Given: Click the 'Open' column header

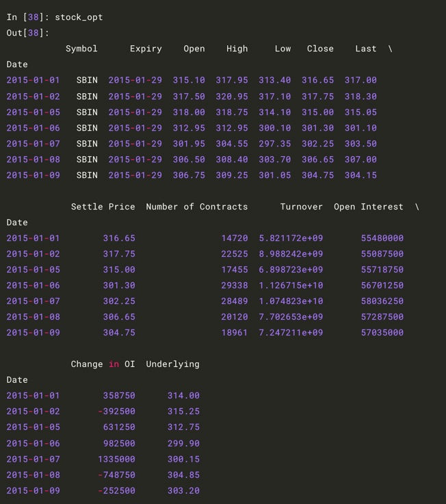Looking at the screenshot, I should coord(194,49).
